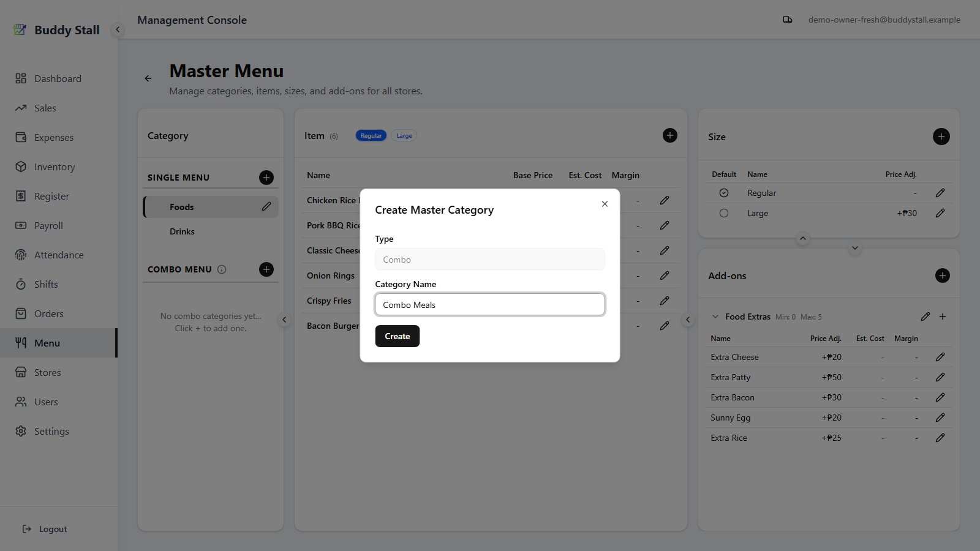The width and height of the screenshot is (980, 551).
Task: Select the Foods category
Action: pos(211,207)
